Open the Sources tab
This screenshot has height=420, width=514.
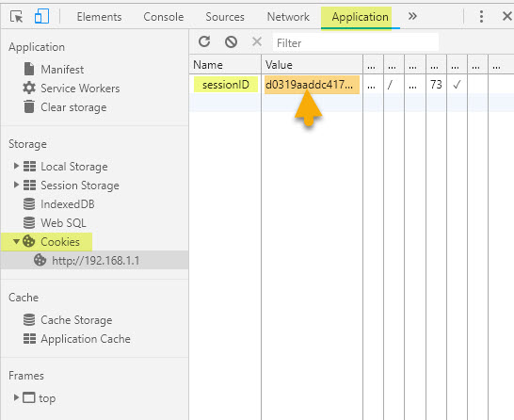[x=225, y=17]
